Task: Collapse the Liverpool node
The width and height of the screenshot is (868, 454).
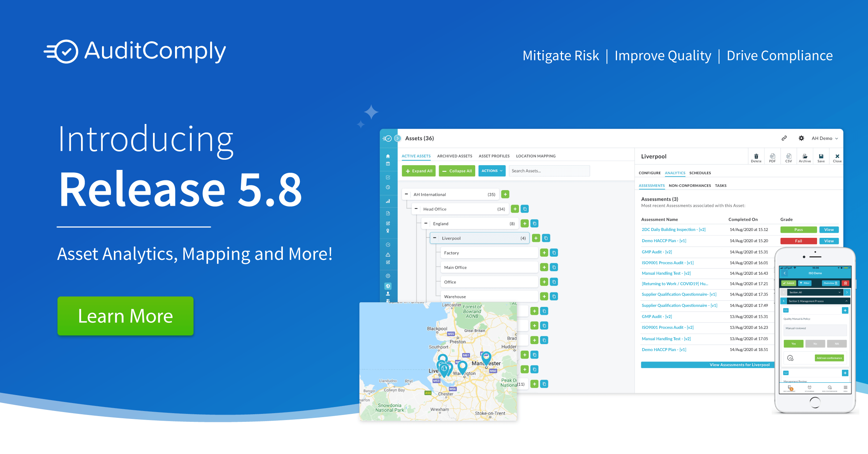Action: [x=435, y=238]
